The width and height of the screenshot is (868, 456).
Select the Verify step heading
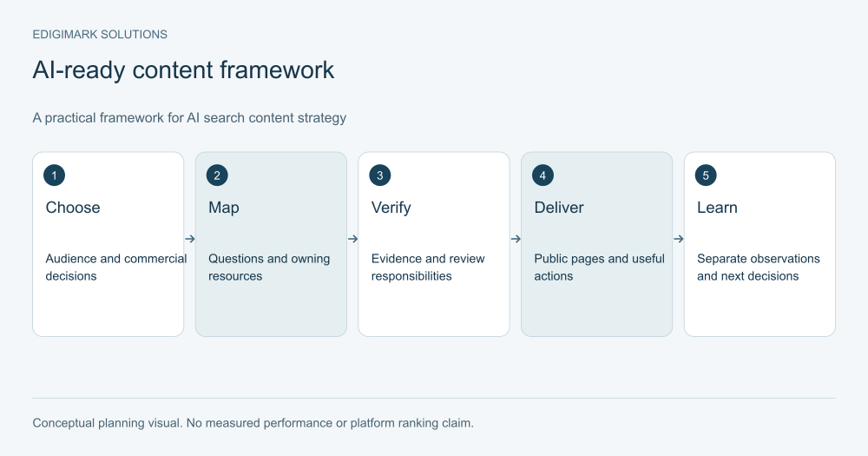click(x=391, y=208)
